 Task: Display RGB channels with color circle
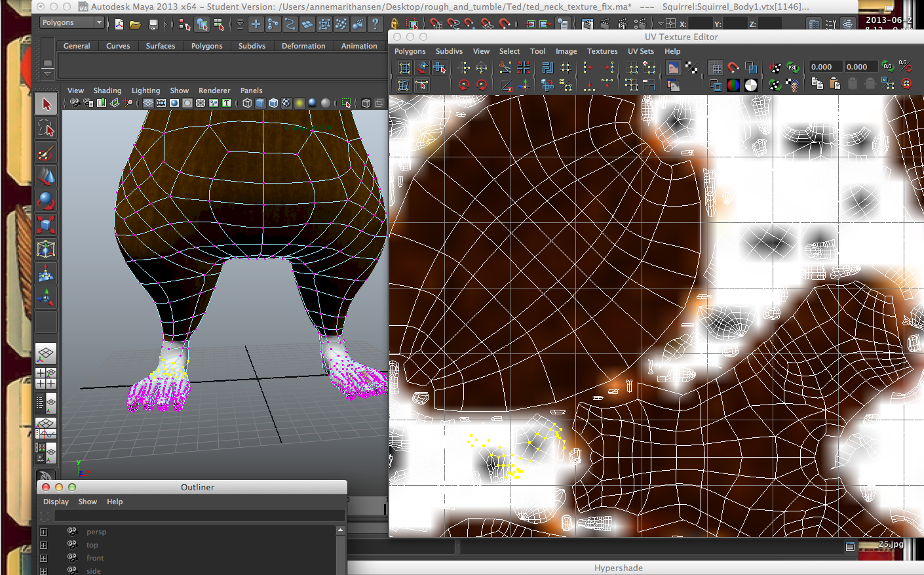[733, 85]
